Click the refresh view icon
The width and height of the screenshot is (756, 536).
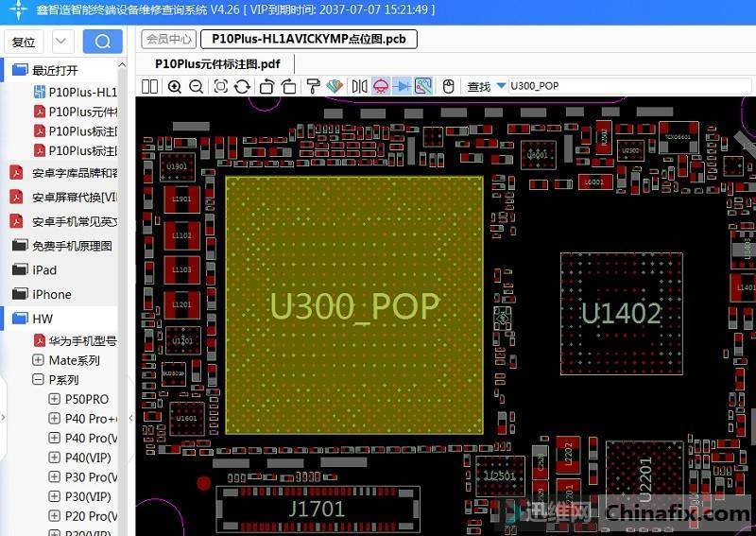coord(242,86)
